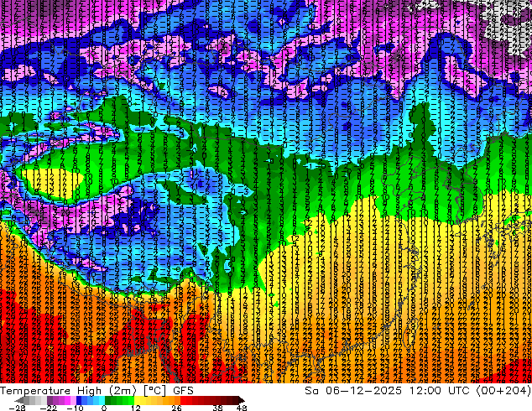Viewport: 532px width, 411px height.
Task: Click the 38 legend value
Action: pos(217,408)
